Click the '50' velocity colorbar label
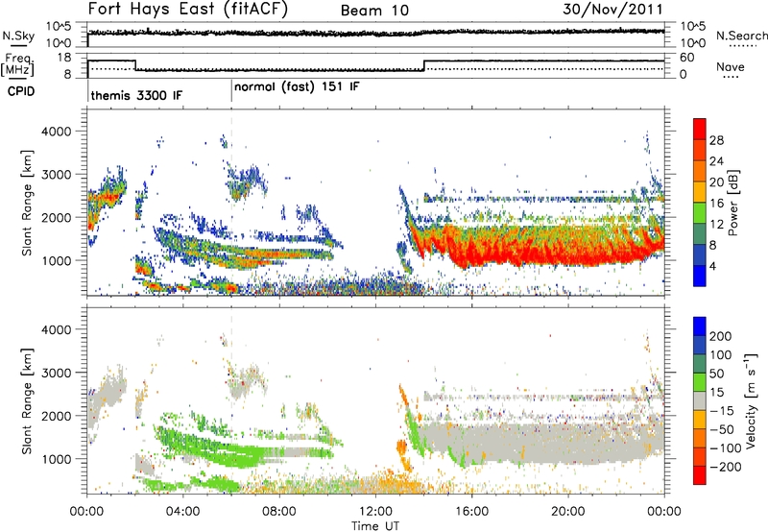This screenshot has width=768, height=532. (717, 374)
